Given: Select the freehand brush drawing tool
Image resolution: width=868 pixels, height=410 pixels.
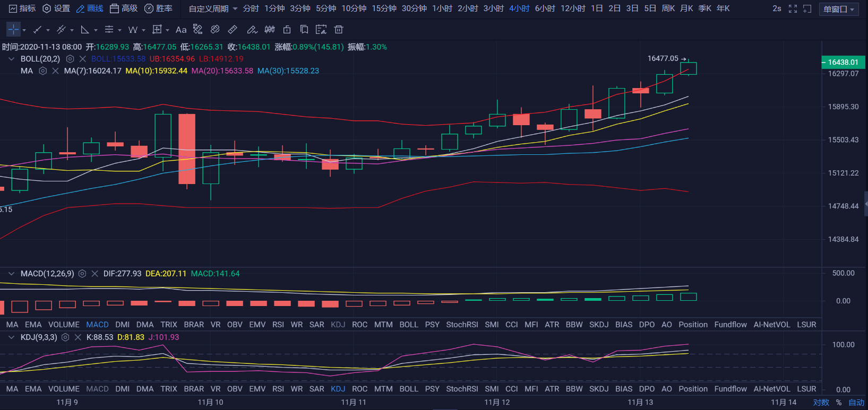Looking at the screenshot, I should point(252,30).
